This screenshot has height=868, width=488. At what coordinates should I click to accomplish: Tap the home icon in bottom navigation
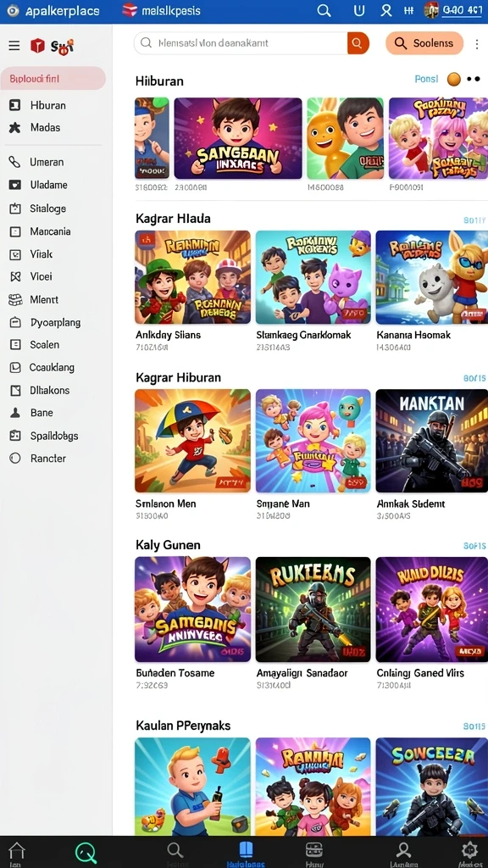(17, 851)
